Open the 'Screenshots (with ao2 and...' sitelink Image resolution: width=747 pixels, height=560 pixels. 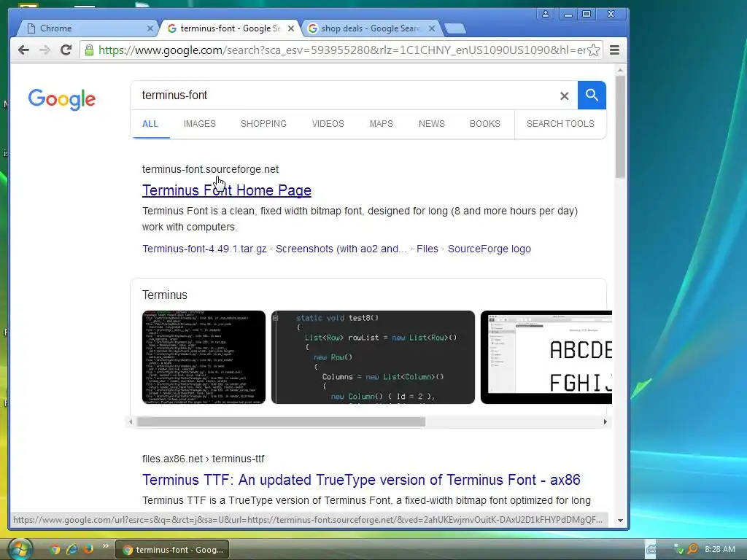(x=341, y=249)
